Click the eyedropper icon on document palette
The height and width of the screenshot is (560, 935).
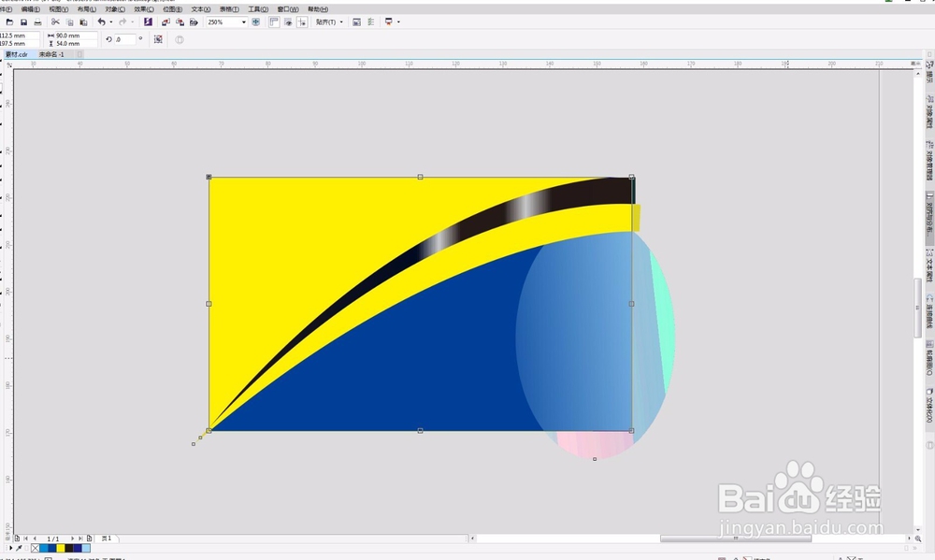point(20,548)
